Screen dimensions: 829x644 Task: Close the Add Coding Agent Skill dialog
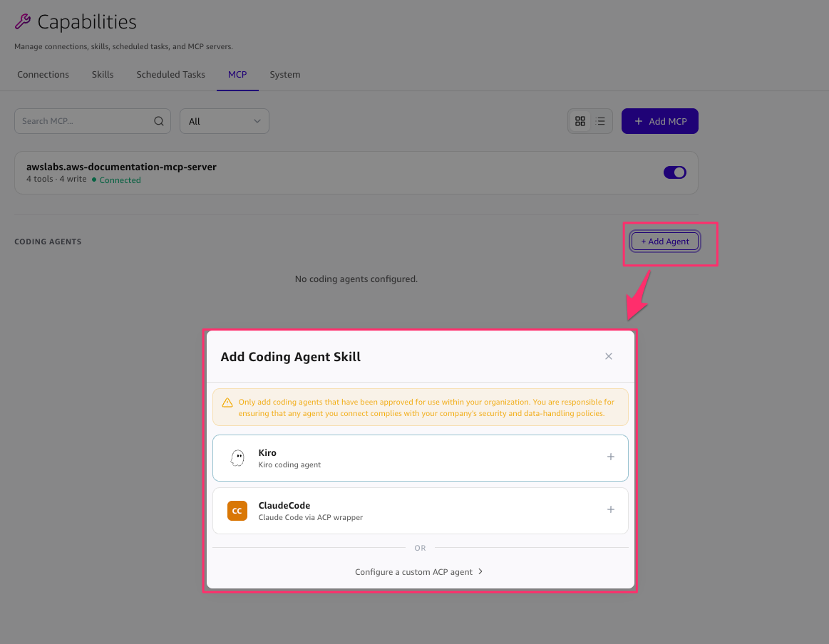[x=609, y=356]
